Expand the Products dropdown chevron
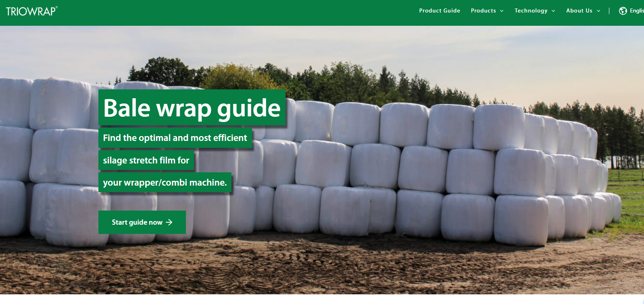The width and height of the screenshot is (644, 304). (502, 11)
